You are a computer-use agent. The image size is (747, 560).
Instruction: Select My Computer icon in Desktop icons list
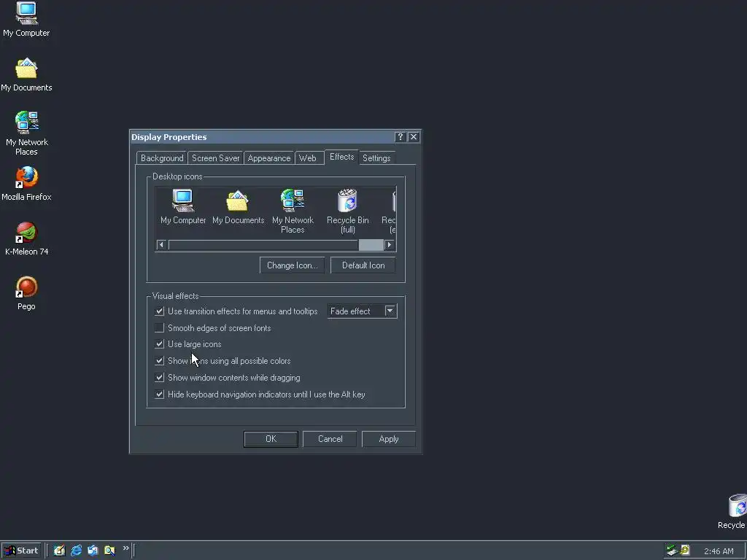(x=183, y=206)
